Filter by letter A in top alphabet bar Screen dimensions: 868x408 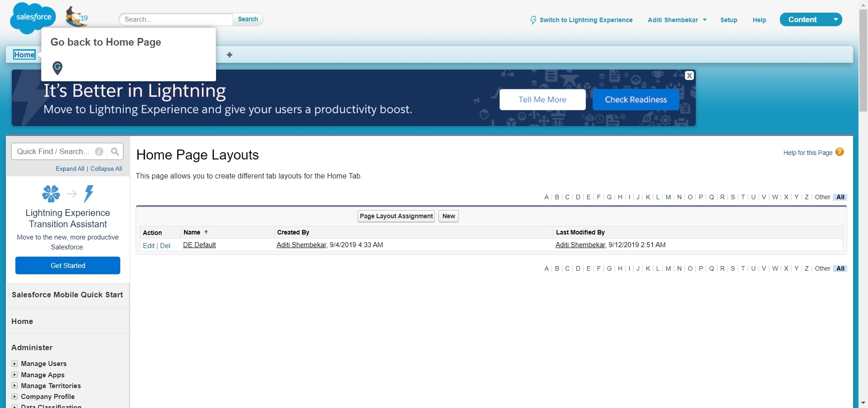pos(547,197)
